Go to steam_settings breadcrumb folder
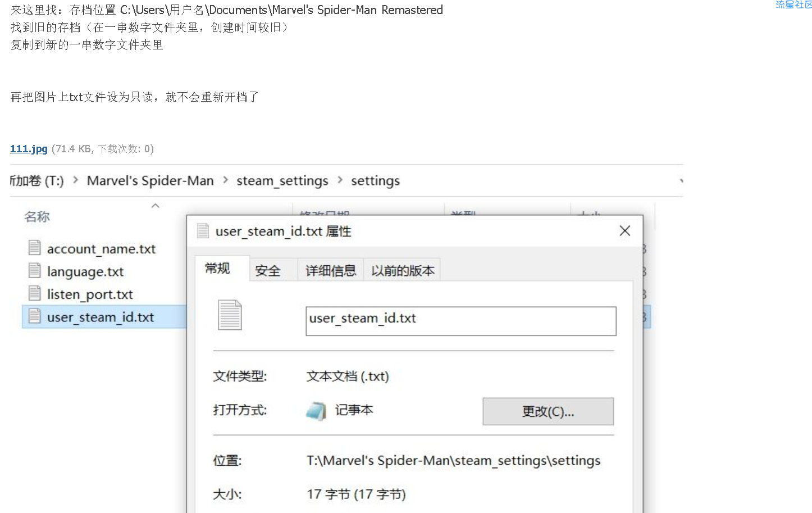This screenshot has height=513, width=812. tap(282, 181)
